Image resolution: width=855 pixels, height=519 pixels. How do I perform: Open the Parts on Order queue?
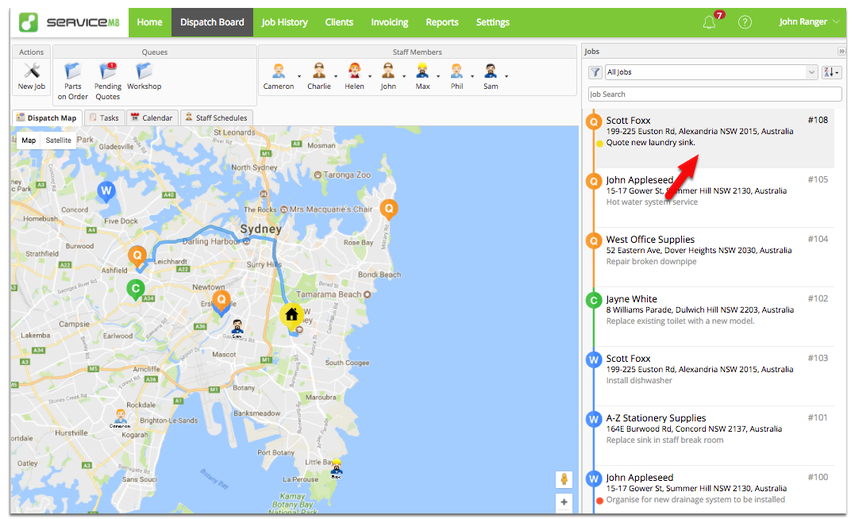point(73,71)
